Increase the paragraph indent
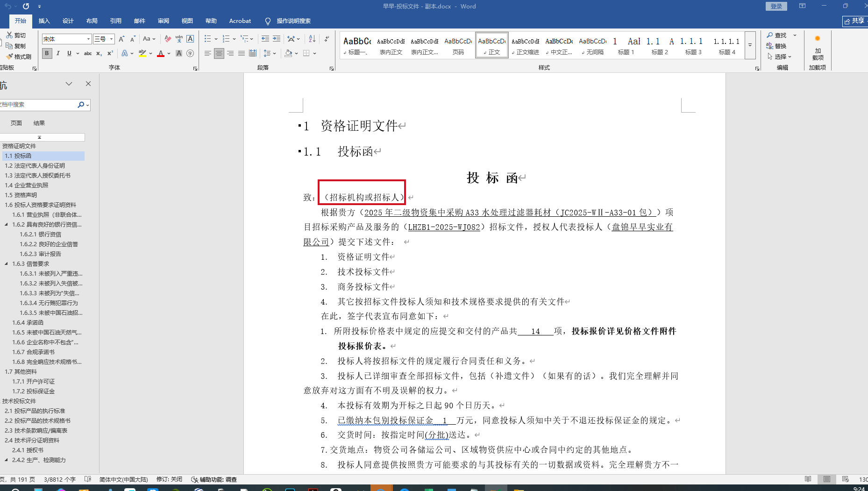Screen dimensions: 868x491 pyautogui.click(x=277, y=39)
